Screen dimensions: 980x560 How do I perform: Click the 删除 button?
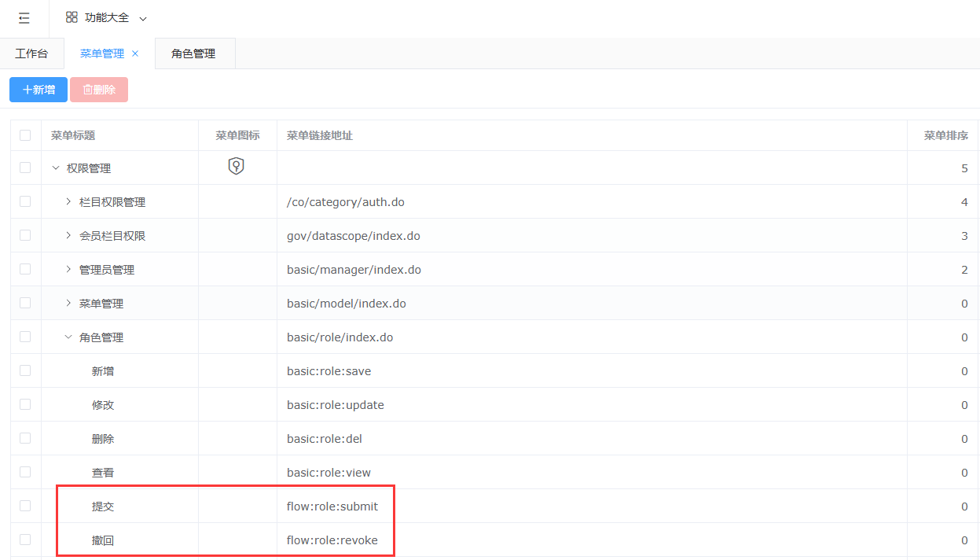click(x=99, y=90)
